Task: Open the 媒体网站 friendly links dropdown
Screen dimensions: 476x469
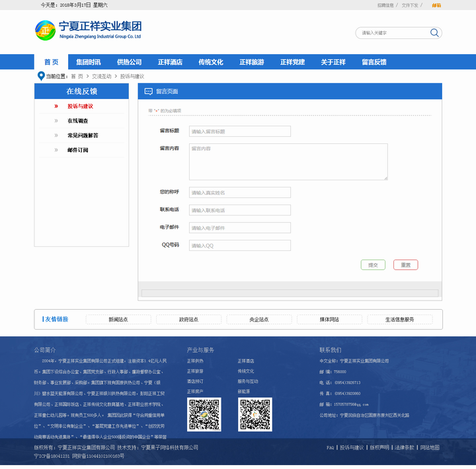Action: click(x=329, y=320)
